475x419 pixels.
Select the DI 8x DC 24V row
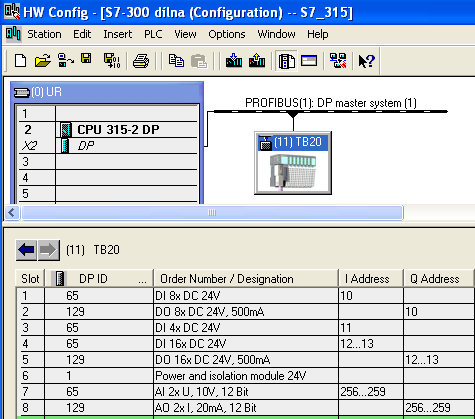(246, 296)
